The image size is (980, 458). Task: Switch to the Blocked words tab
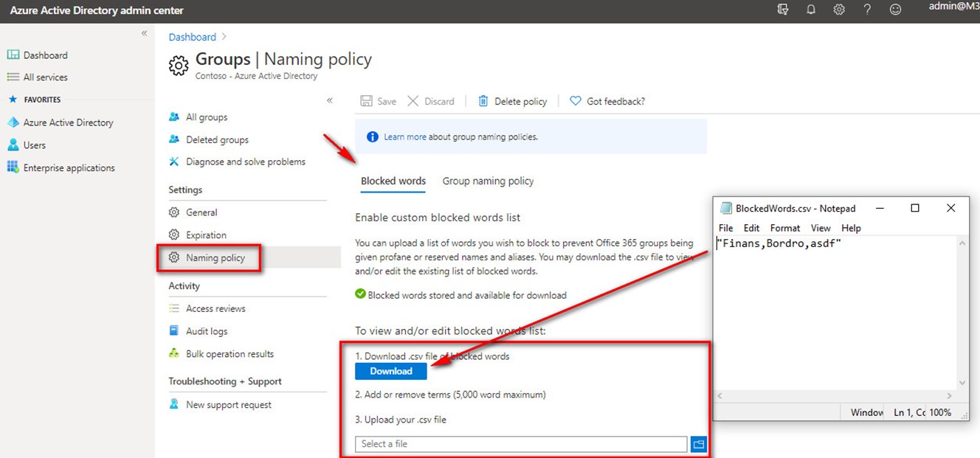click(x=393, y=181)
